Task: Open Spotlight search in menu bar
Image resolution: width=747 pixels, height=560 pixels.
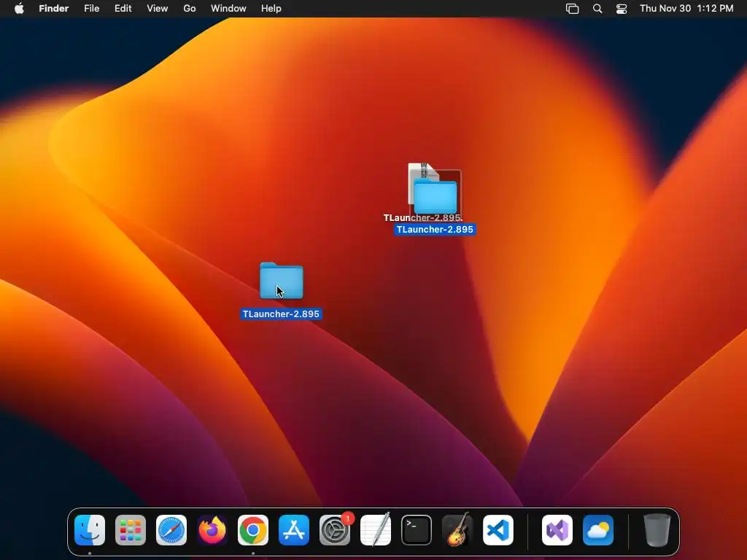Action: (x=597, y=9)
